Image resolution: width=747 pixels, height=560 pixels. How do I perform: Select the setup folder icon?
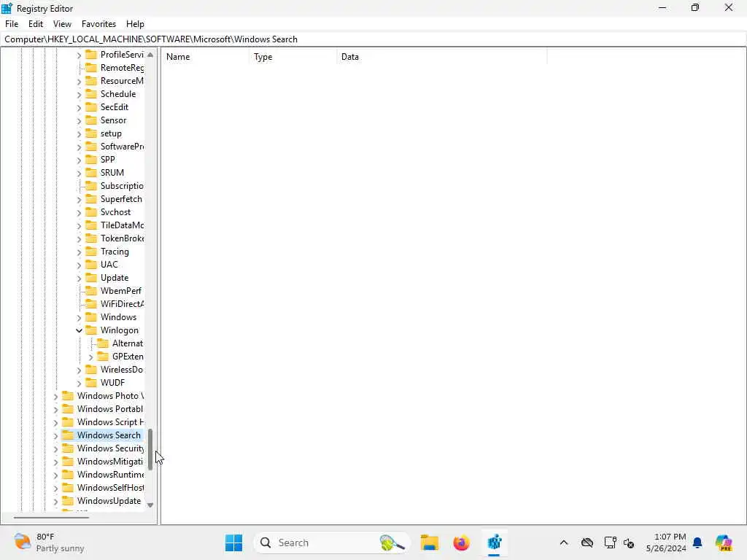point(91,133)
